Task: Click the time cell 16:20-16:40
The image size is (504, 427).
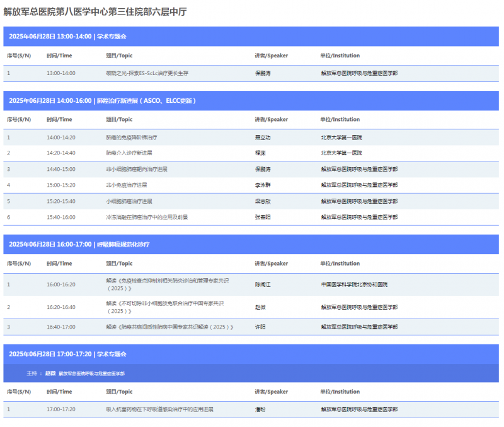Action: click(61, 308)
